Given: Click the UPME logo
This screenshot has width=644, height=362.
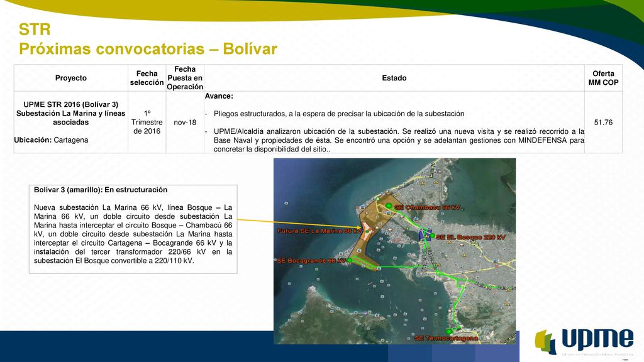Looking at the screenshot, I should point(584,341).
